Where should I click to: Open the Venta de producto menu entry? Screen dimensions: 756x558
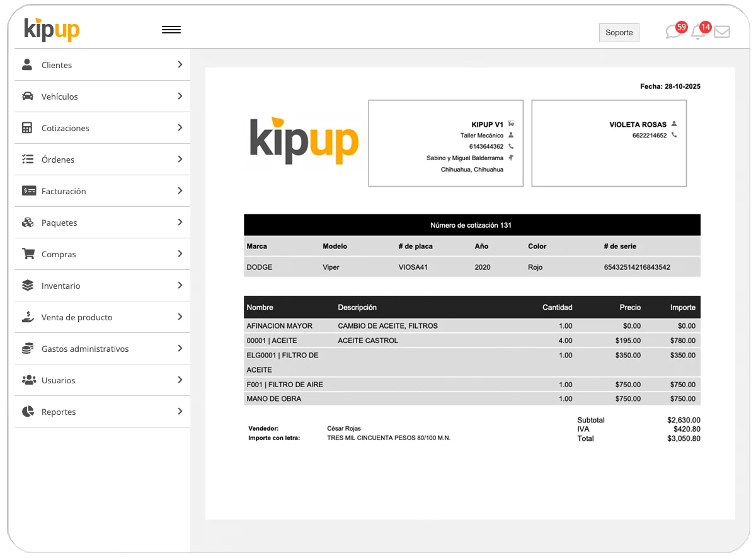[77, 317]
